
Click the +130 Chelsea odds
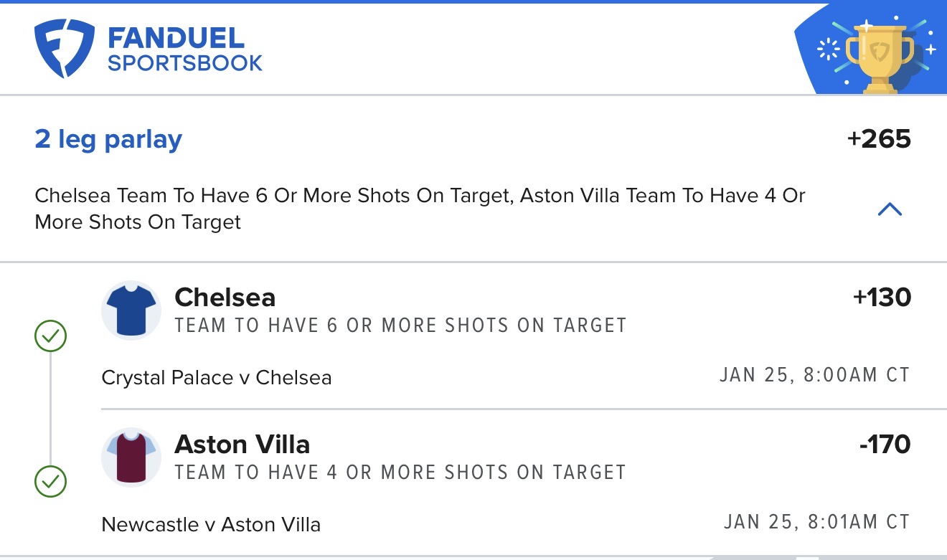(882, 298)
